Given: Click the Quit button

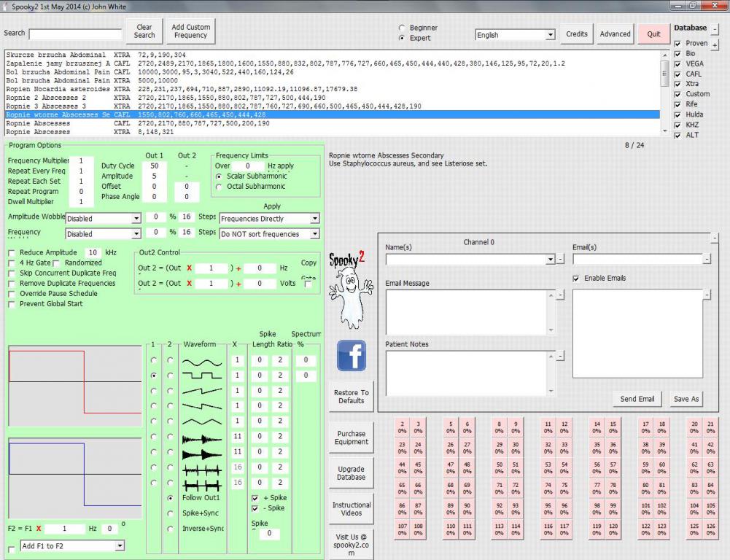Looking at the screenshot, I should click(653, 34).
